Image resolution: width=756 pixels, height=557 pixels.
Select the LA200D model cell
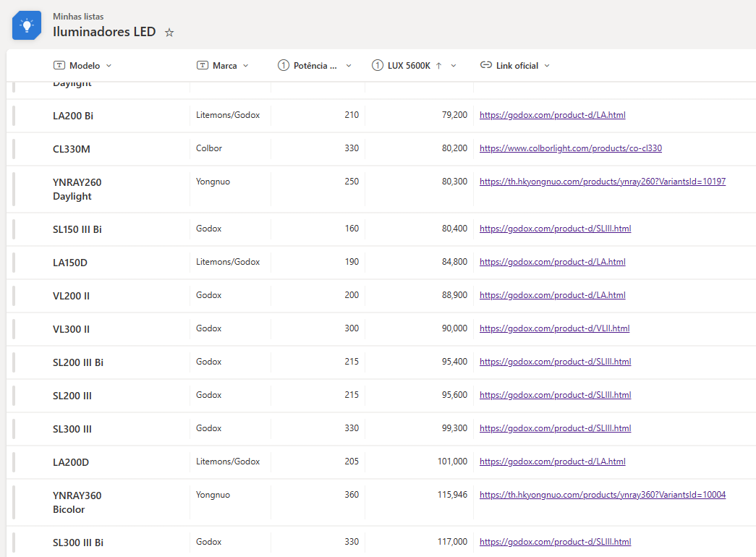pyautogui.click(x=71, y=462)
